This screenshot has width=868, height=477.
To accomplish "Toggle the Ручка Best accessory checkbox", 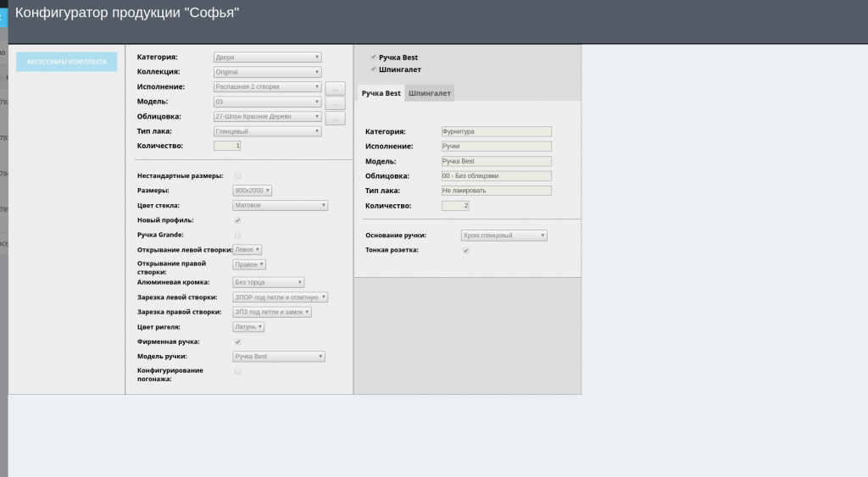I will tap(373, 57).
